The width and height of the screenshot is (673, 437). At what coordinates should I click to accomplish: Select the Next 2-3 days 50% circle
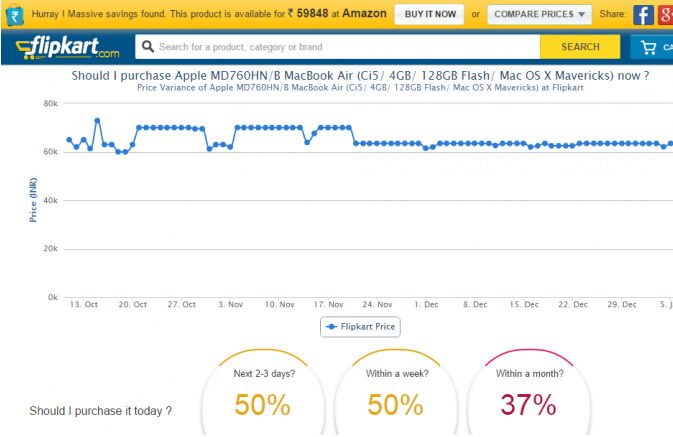[x=264, y=393]
